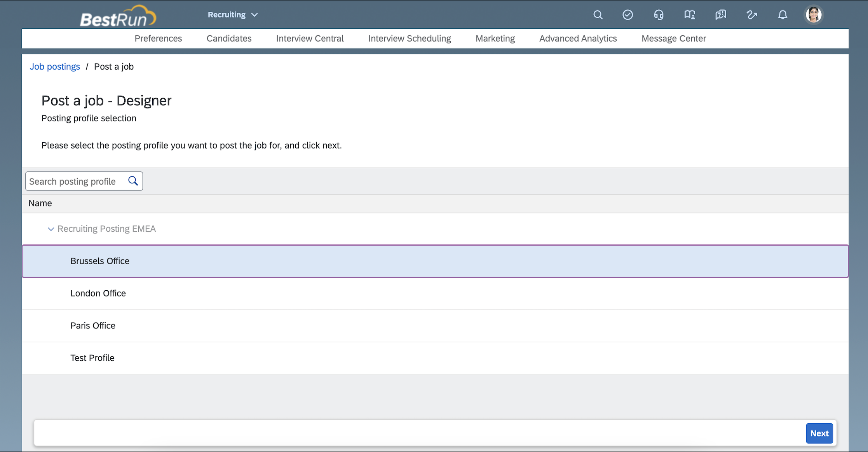Choose the Paris Office profile

[435, 326]
